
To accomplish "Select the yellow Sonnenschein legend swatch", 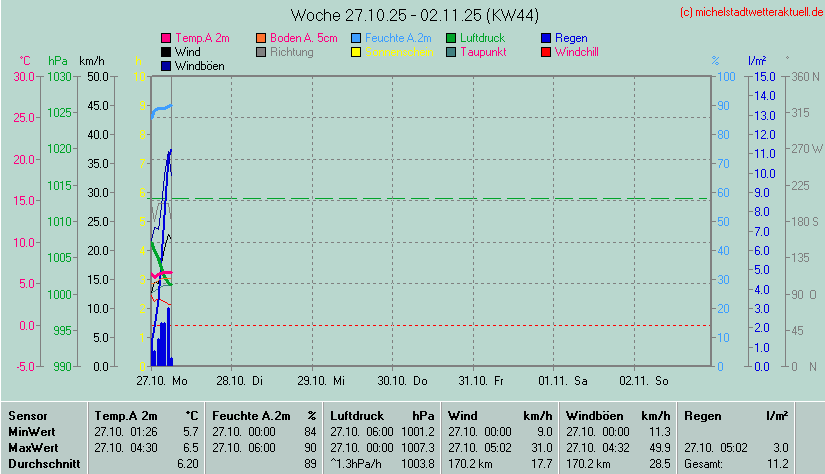I will tap(357, 51).
